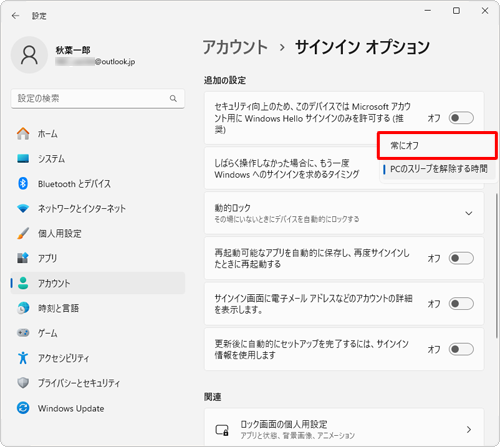Toggle the finish setup after update switch
Screen dimensions: 500x447
[461, 349]
